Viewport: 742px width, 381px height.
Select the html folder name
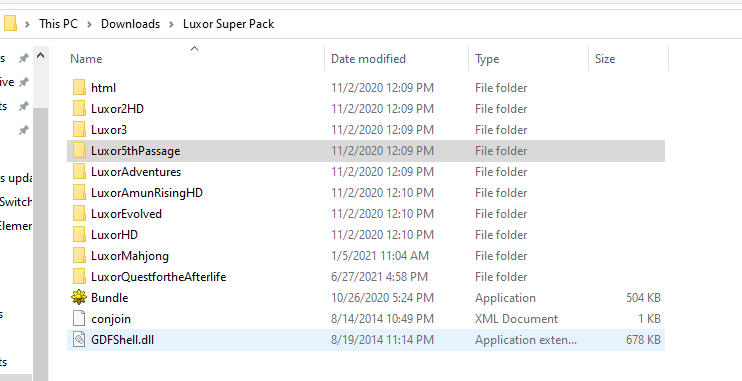[x=104, y=88]
